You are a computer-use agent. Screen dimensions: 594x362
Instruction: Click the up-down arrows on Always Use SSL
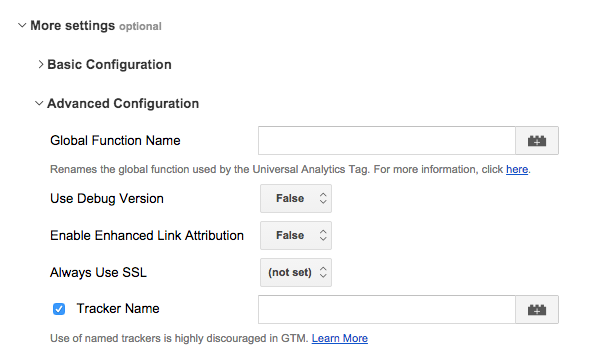point(323,272)
